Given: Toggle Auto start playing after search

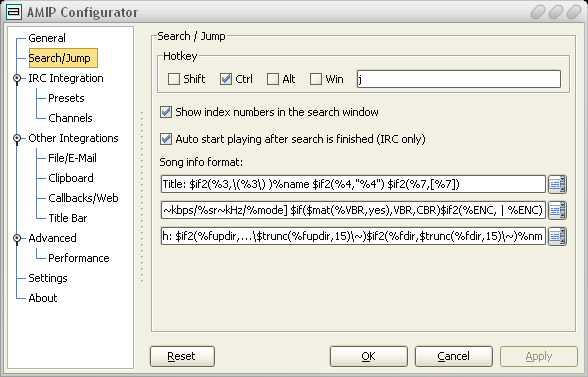Looking at the screenshot, I should pos(166,139).
